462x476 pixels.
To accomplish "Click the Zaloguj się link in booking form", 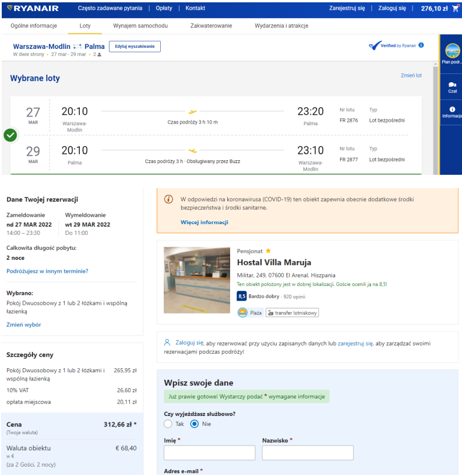I will [x=189, y=343].
